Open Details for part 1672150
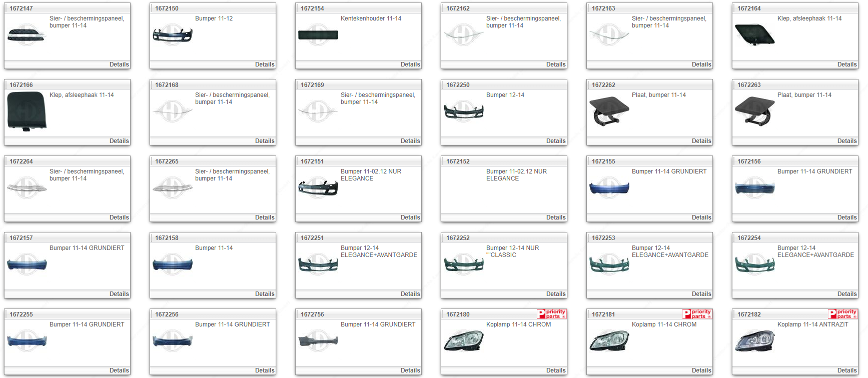The width and height of the screenshot is (868, 378). pos(265,64)
